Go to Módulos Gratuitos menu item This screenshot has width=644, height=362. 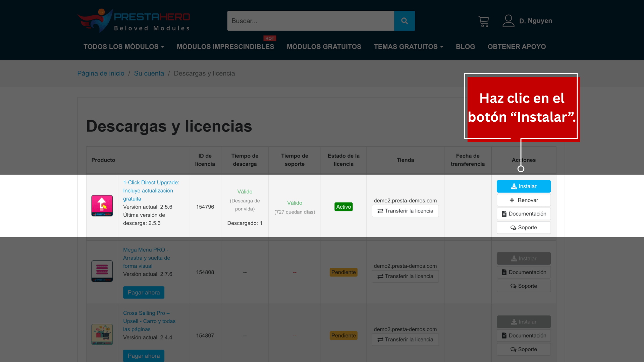pos(324,47)
